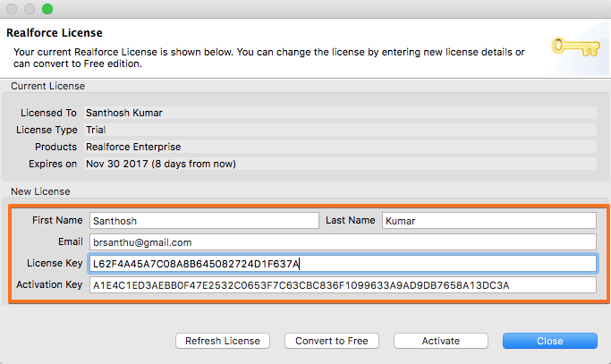Screen dimensions: 611x364
Task: Click the Activation Key label
Action: pos(49,284)
